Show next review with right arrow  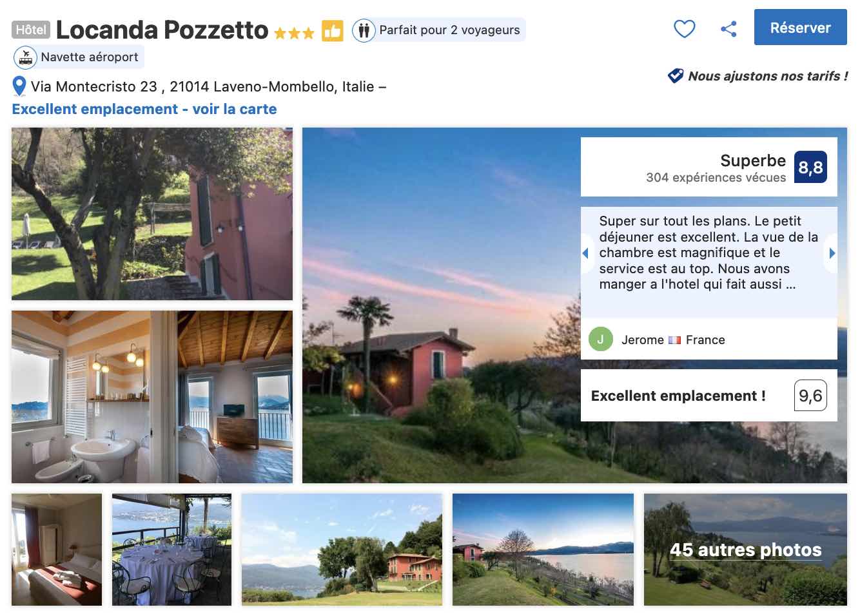[832, 253]
